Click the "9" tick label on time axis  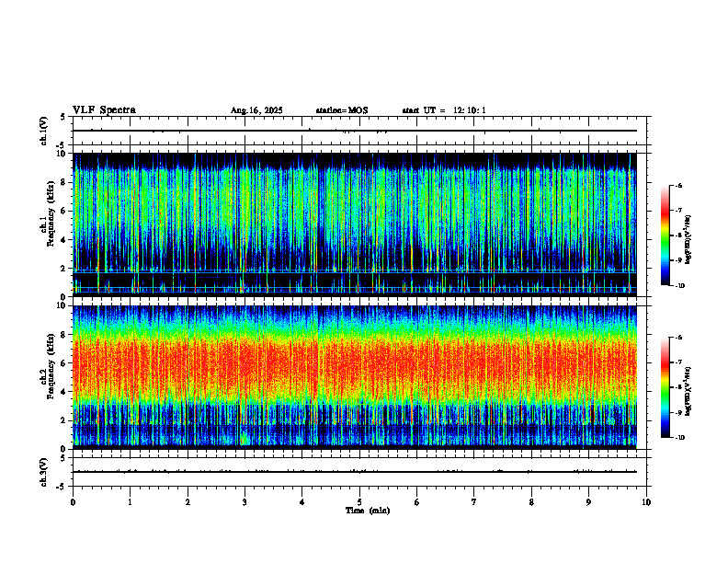588,502
